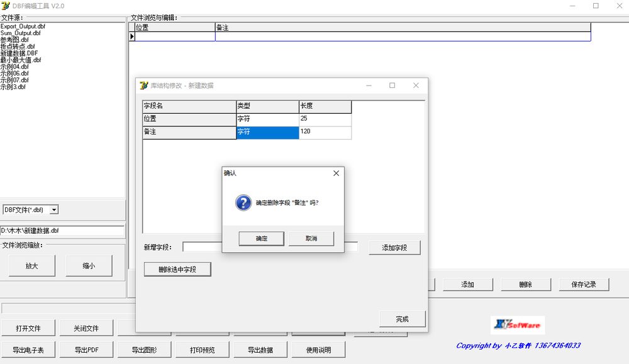Click the 添加 record button

tap(468, 285)
